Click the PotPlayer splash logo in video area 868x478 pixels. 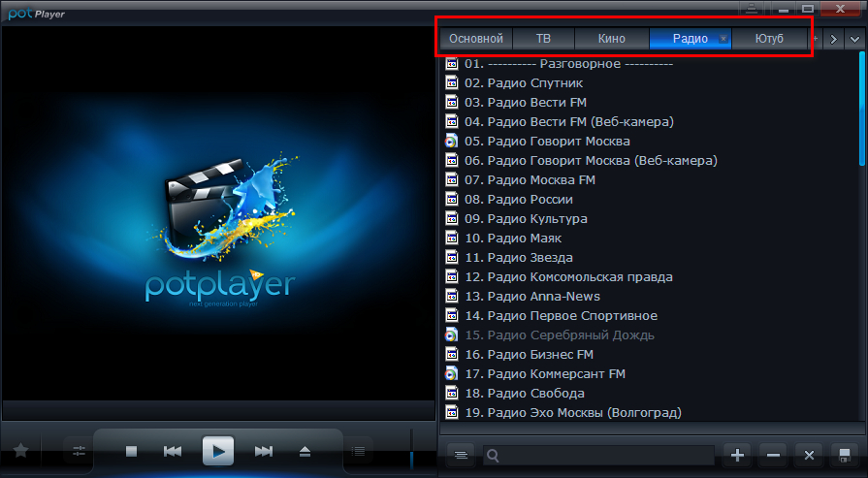220,230
